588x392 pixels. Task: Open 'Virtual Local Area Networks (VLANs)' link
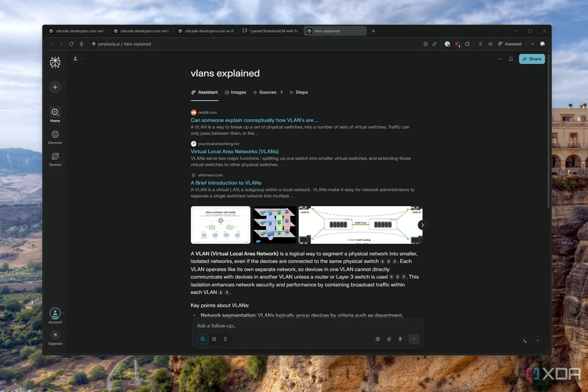pyautogui.click(x=234, y=151)
